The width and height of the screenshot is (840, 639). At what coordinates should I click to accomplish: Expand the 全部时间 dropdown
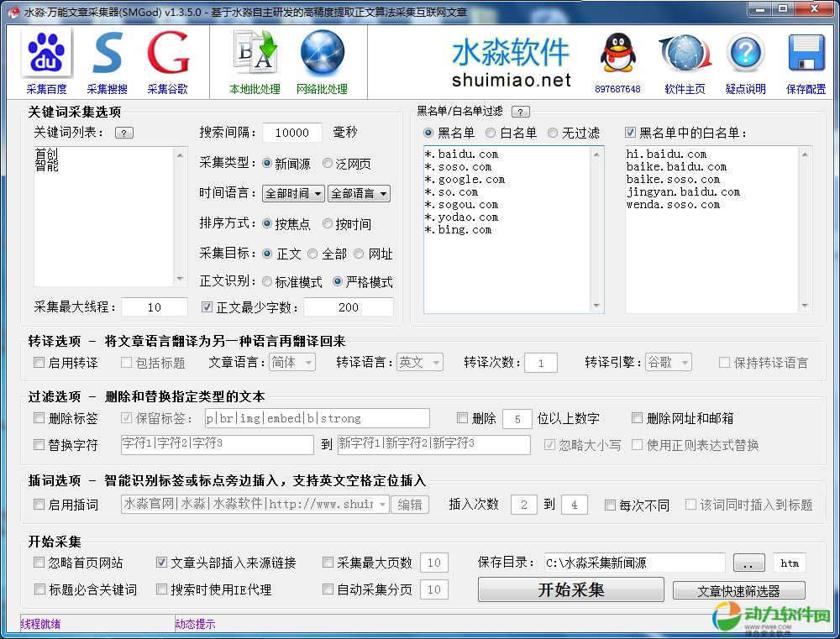[293, 193]
